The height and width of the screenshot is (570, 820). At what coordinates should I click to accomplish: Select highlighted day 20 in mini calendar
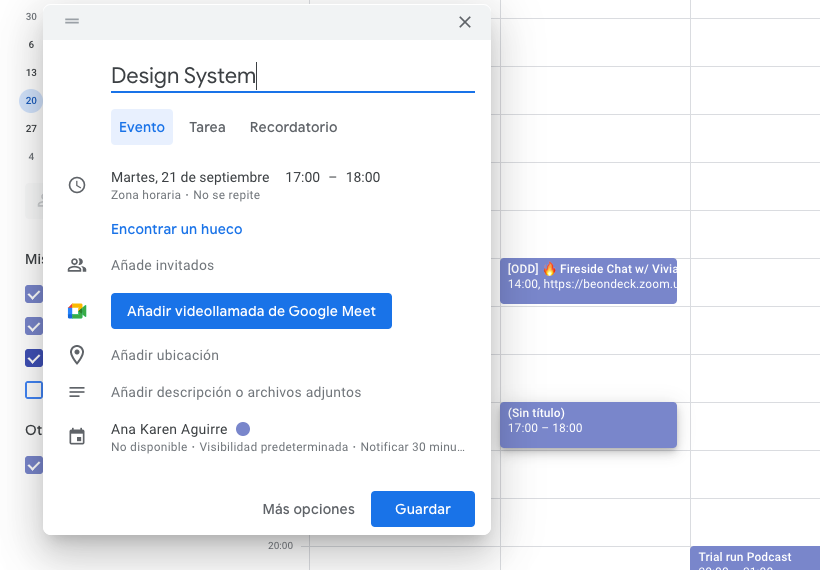[31, 101]
